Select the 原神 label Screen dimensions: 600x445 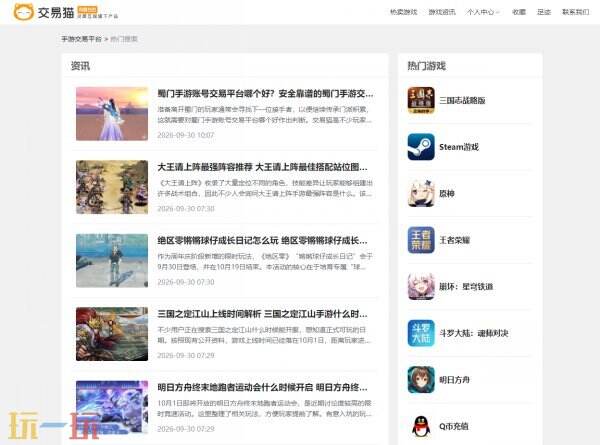[x=447, y=194]
